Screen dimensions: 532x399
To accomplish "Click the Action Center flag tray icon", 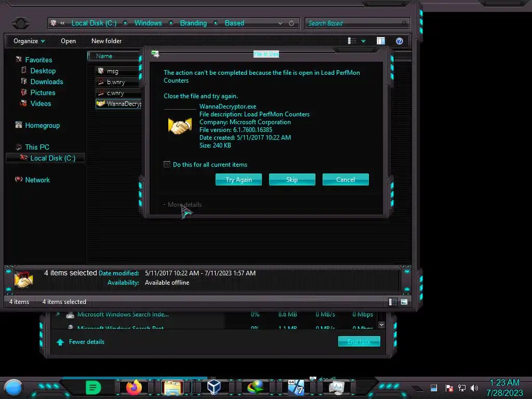I will pyautogui.click(x=449, y=388).
